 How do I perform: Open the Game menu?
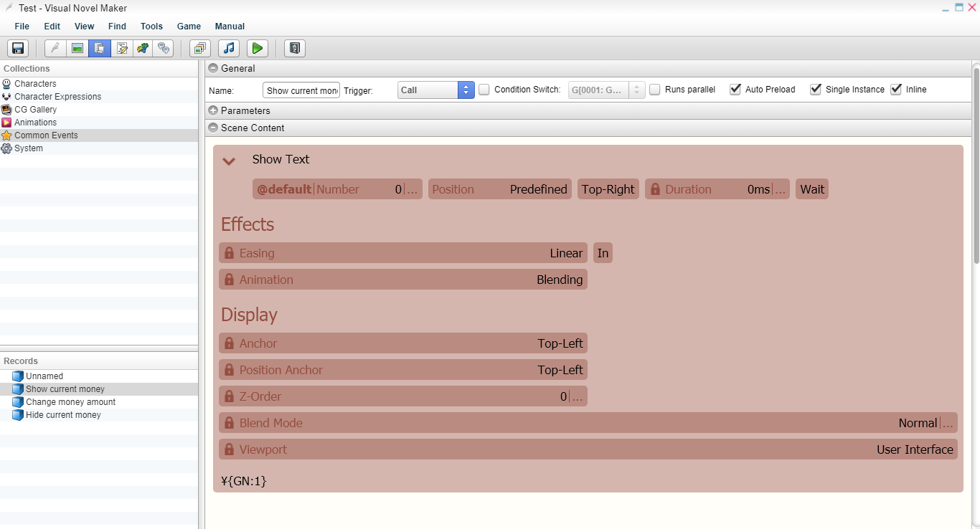click(189, 27)
